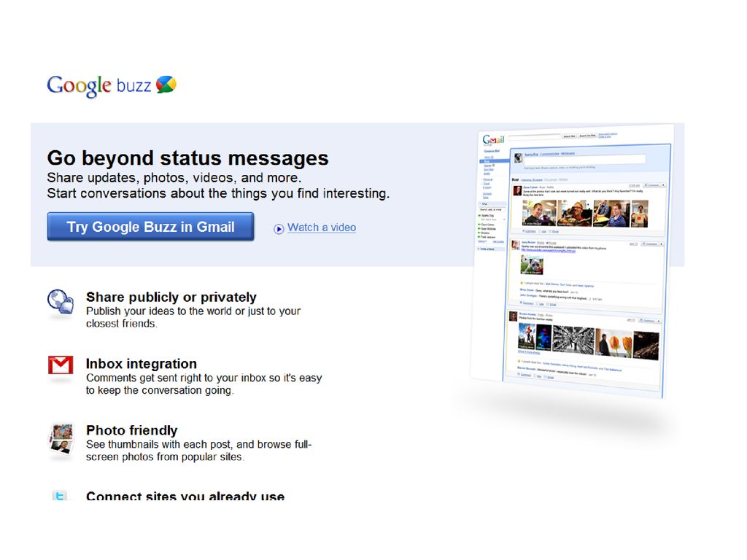Click 'Share updates, photos, videos, and more.' text
This screenshot has width=747, height=560.
pyautogui.click(x=174, y=178)
